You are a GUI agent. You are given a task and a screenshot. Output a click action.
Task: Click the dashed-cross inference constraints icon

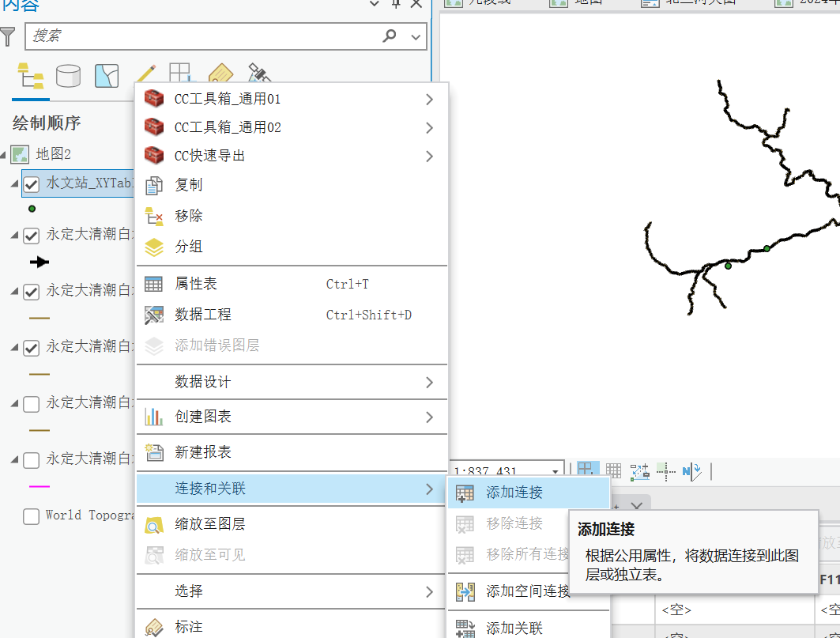666,471
